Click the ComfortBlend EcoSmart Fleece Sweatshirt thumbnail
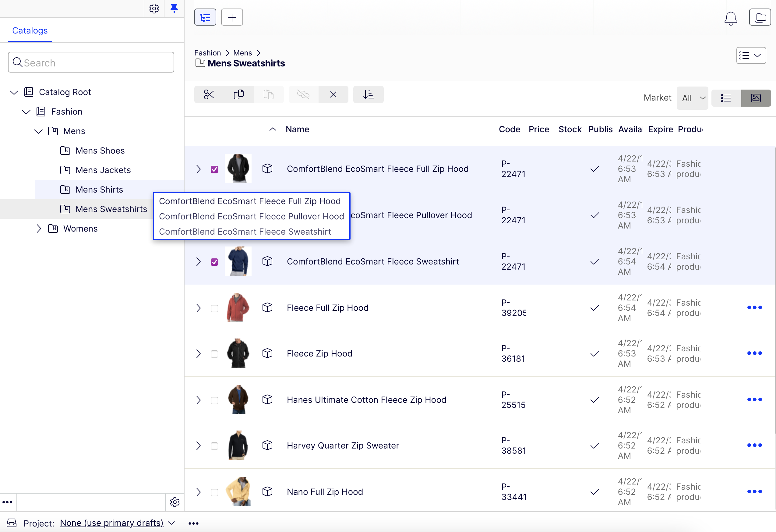The image size is (776, 532). 238,261
